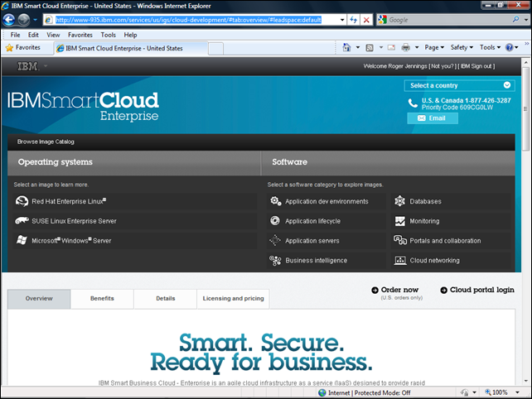Viewport: 532px width, 399px height.
Task: Click the Google search input field
Action: (449, 20)
